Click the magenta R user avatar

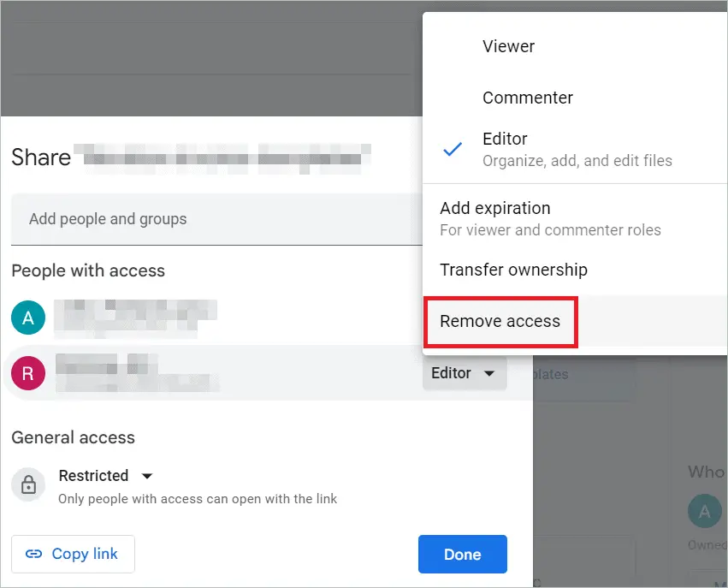click(28, 373)
